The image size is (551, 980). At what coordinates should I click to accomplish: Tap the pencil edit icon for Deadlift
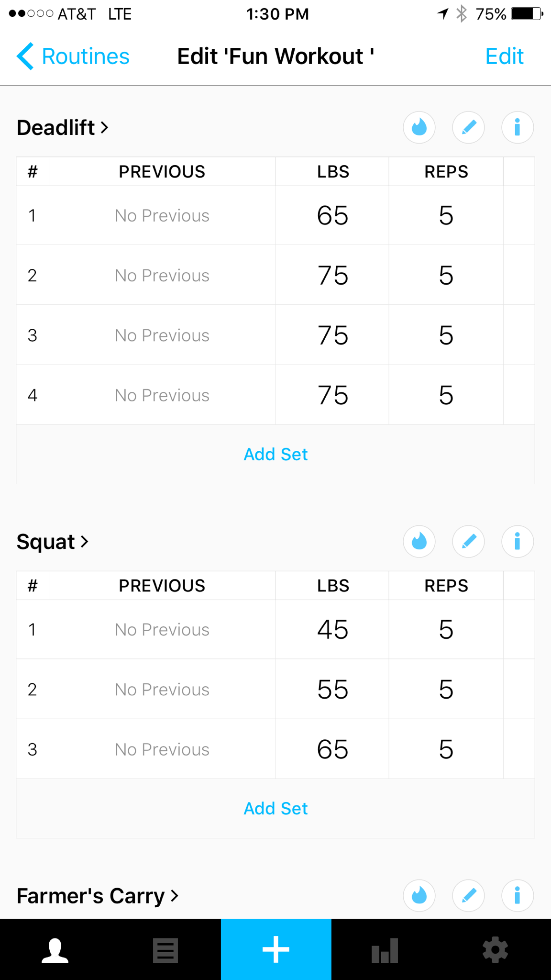click(x=469, y=128)
